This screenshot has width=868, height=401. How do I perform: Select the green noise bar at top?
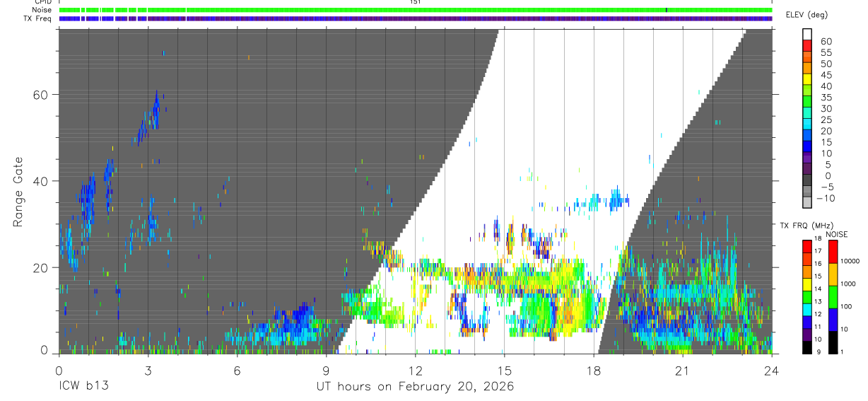pyautogui.click(x=416, y=10)
